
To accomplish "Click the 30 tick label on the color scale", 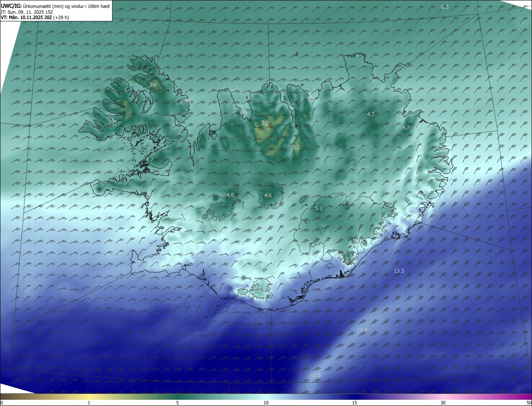I will [443, 403].
